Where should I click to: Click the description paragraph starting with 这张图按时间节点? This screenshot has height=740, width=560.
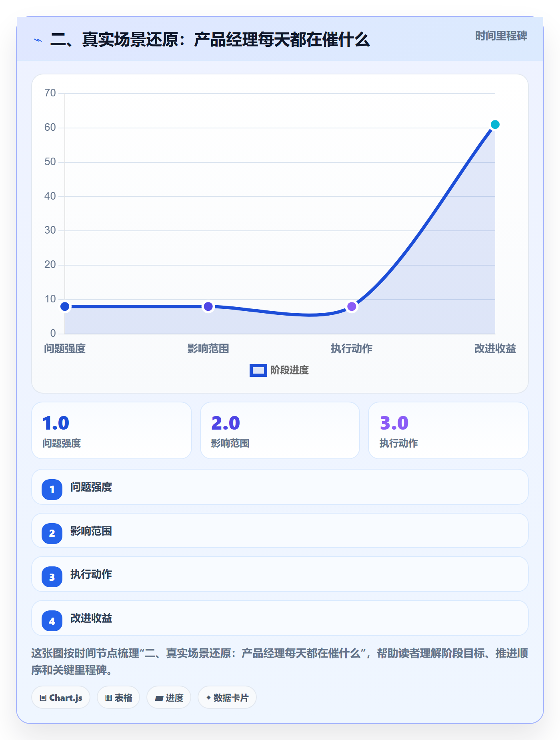(x=280, y=662)
